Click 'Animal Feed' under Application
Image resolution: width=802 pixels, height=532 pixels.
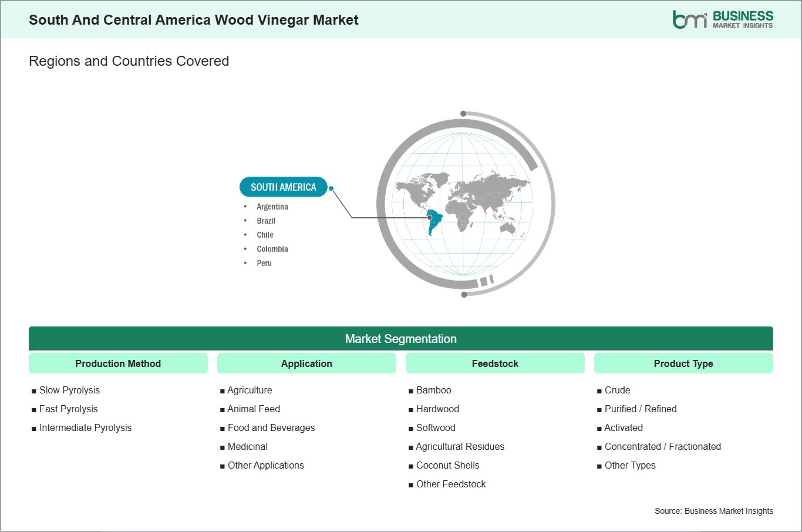click(254, 409)
